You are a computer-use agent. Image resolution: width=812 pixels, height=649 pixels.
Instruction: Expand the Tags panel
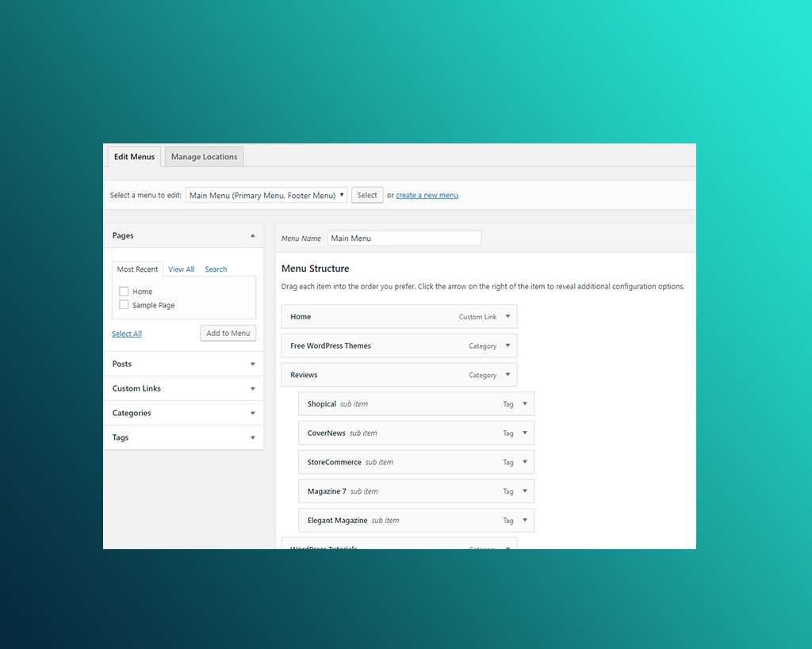[252, 437]
